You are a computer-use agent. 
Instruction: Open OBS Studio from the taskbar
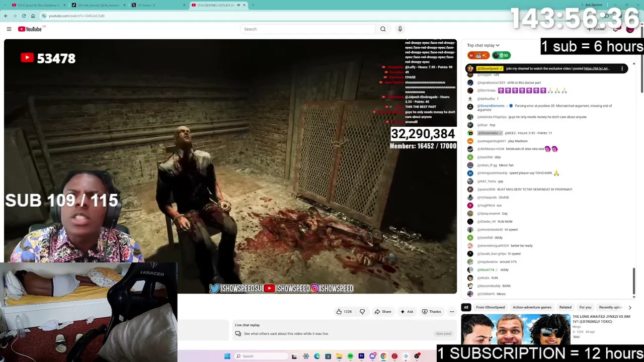(417, 356)
